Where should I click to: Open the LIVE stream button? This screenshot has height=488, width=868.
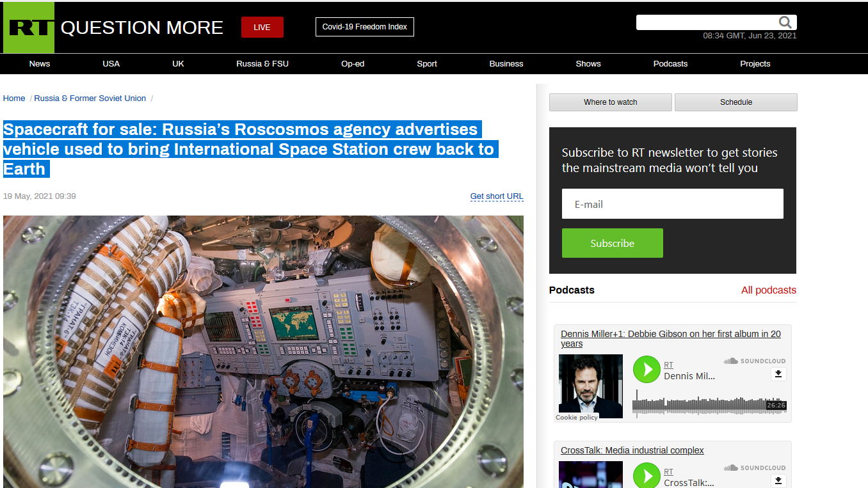(x=262, y=28)
